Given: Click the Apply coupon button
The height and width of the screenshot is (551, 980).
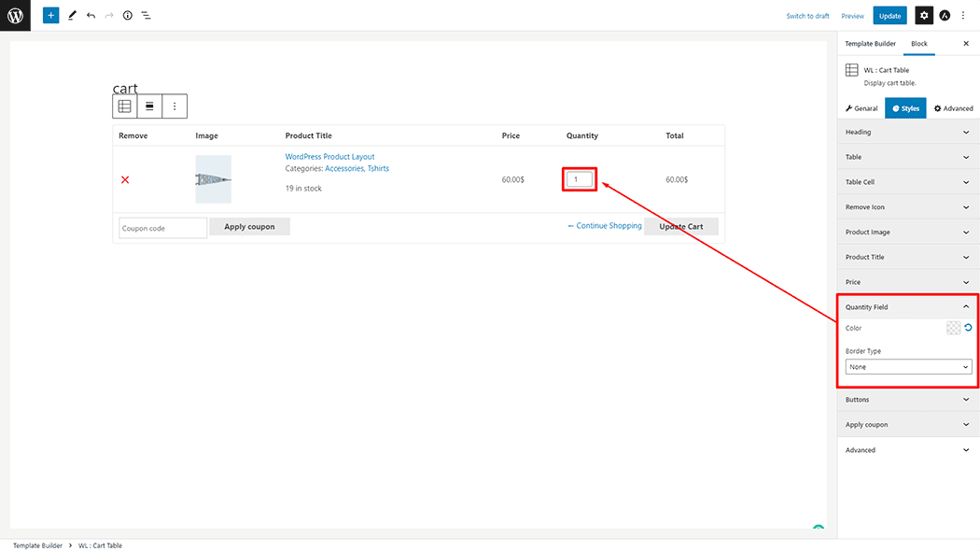Looking at the screenshot, I should pos(249,227).
